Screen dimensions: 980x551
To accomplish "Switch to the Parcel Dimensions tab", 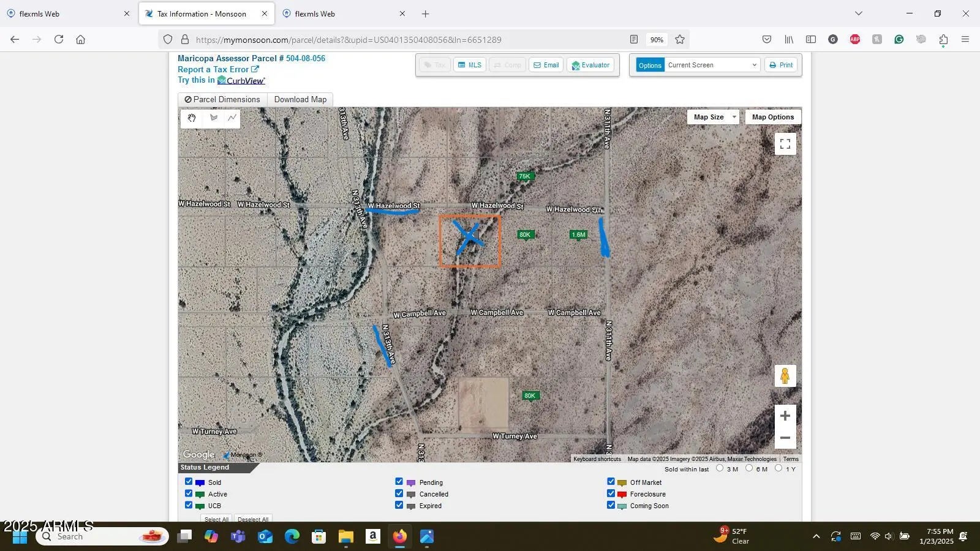I will 222,99.
